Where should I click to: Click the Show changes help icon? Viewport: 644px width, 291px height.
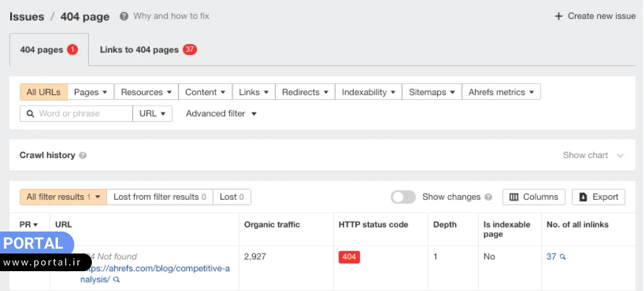488,197
